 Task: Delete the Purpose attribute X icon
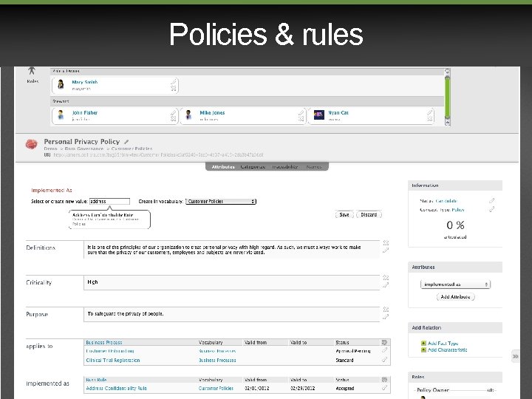tap(386, 310)
